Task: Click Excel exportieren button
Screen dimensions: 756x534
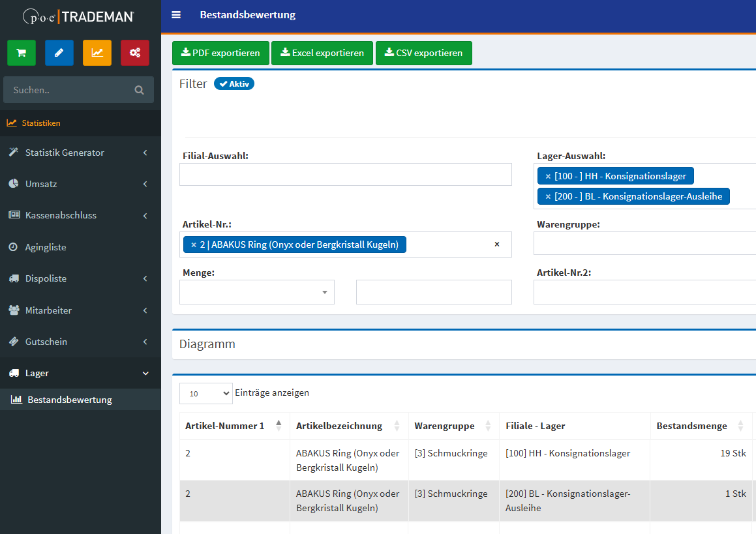Action: (322, 53)
